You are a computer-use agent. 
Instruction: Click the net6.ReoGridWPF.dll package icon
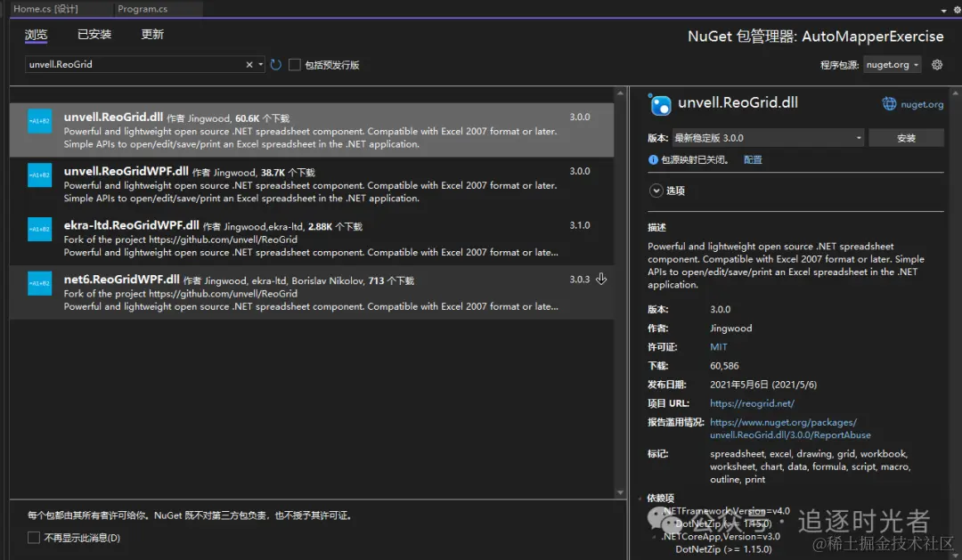coord(39,283)
